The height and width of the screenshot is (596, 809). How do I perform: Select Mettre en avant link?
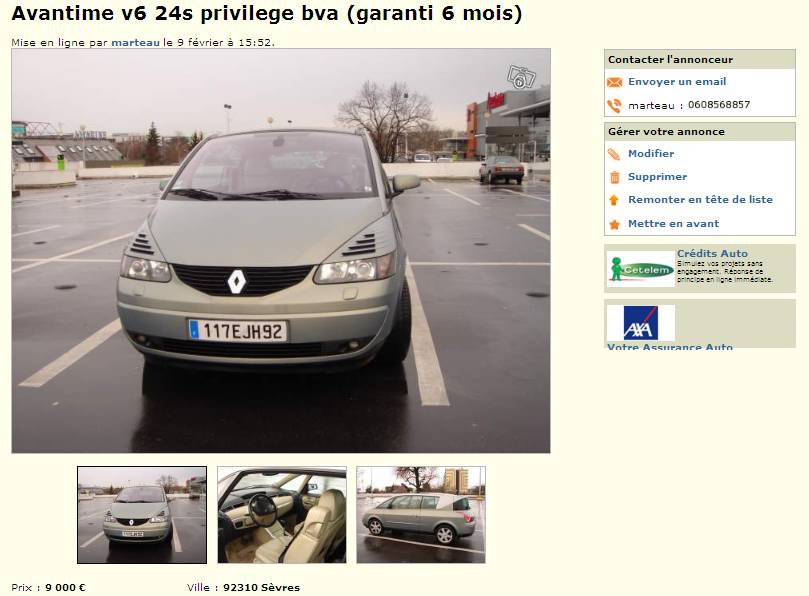coord(673,223)
